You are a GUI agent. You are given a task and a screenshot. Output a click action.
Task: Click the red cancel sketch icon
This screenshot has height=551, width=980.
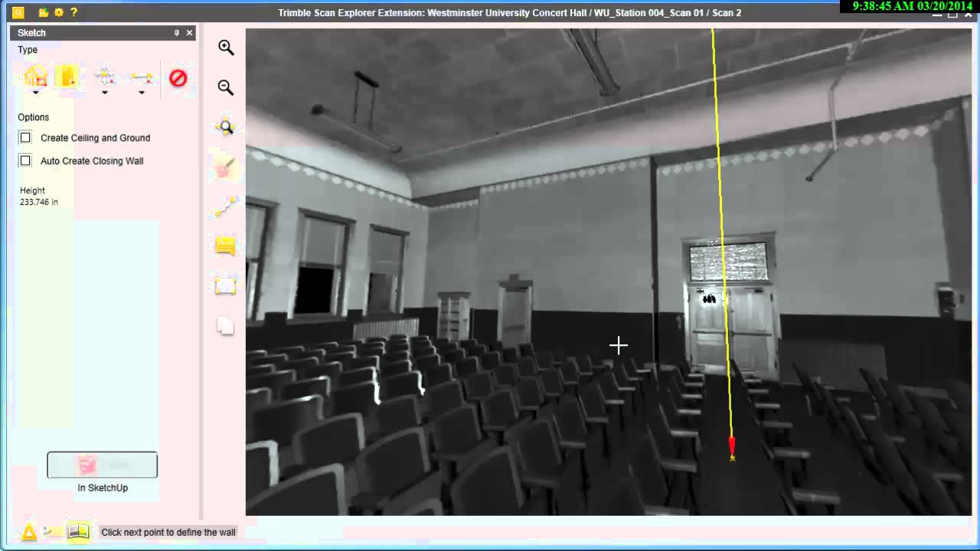click(178, 77)
